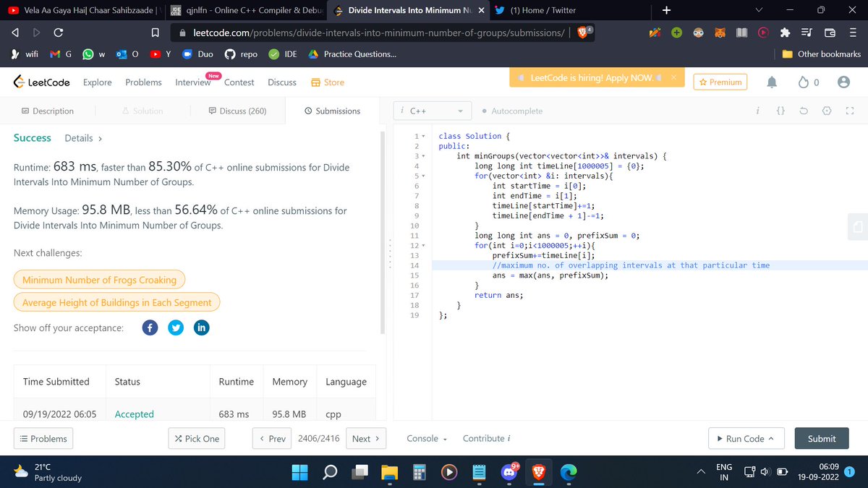Switch to the Description tab
Screen dimensions: 868x488
pos(48,111)
